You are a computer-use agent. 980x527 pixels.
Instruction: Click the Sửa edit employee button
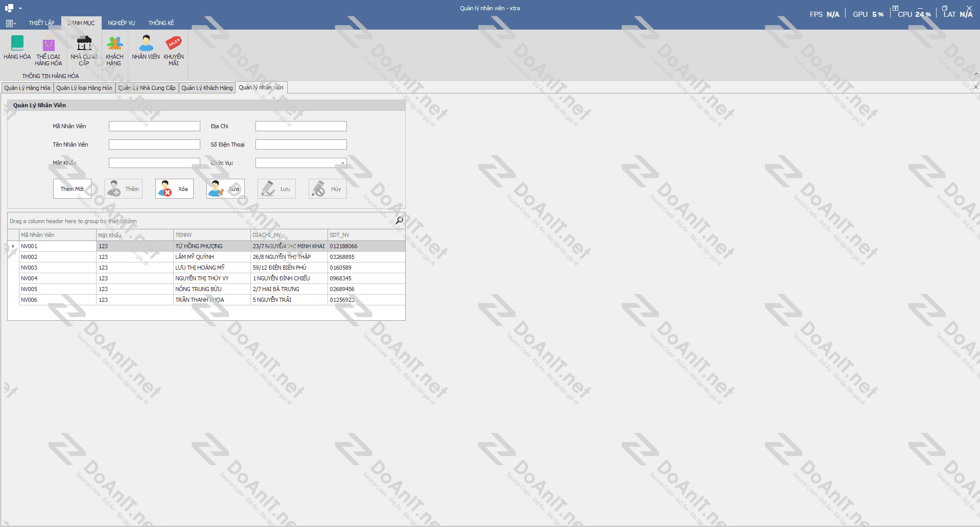[225, 189]
